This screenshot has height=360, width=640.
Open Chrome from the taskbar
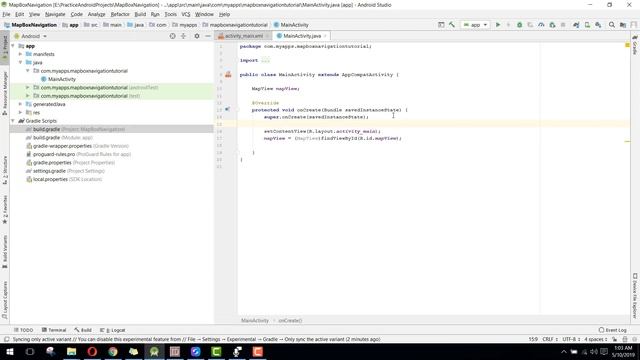pos(113,351)
